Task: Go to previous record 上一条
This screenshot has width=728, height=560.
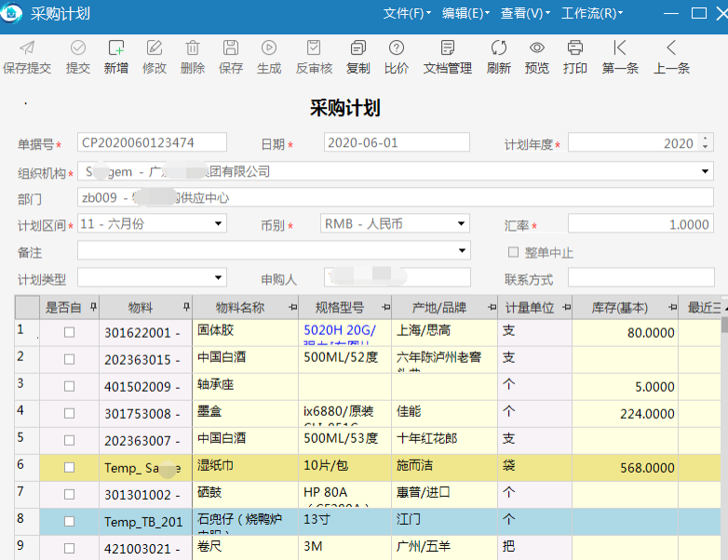Action: [x=671, y=57]
